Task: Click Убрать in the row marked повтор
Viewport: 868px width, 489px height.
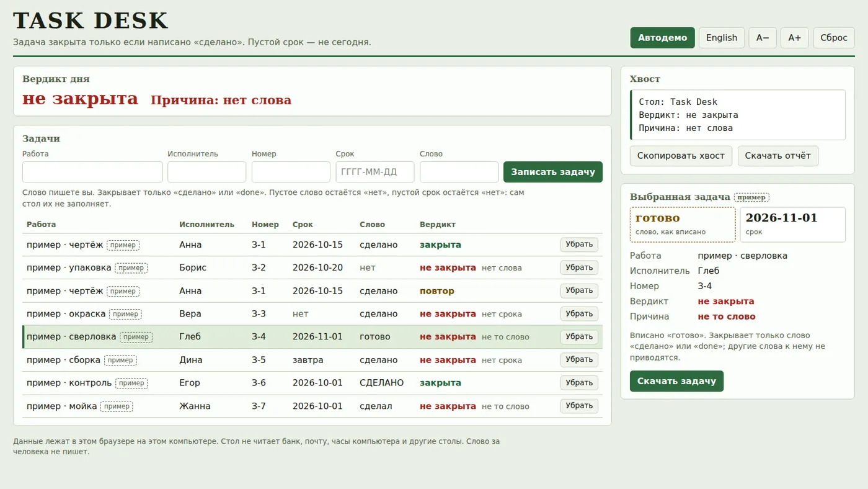Action: [579, 290]
